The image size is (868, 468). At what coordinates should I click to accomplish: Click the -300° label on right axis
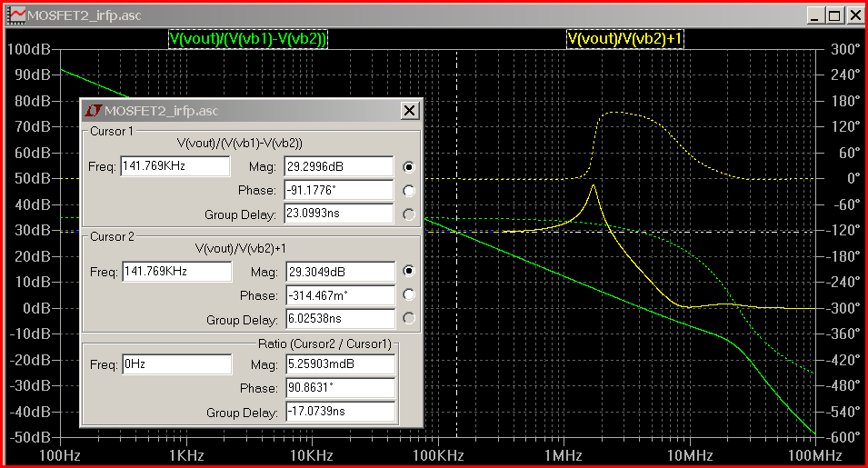point(842,308)
